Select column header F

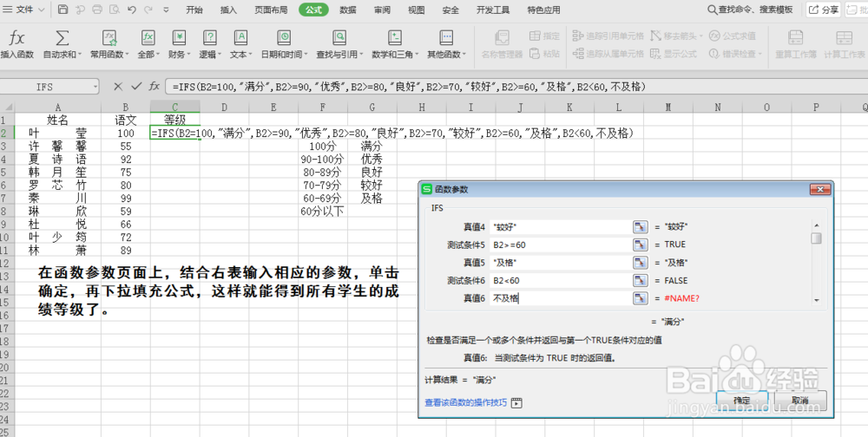[x=323, y=108]
